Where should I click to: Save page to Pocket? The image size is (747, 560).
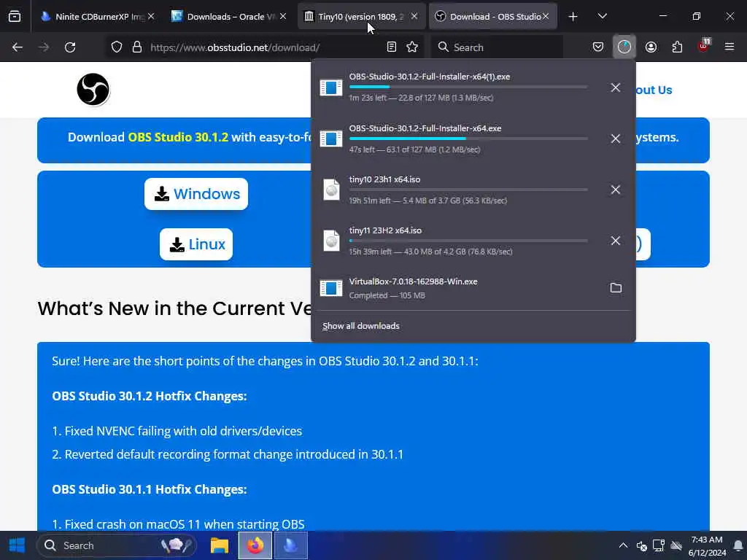point(598,47)
